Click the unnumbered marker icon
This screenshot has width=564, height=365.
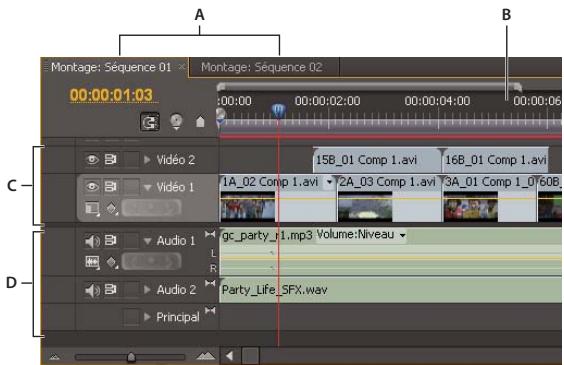(200, 122)
